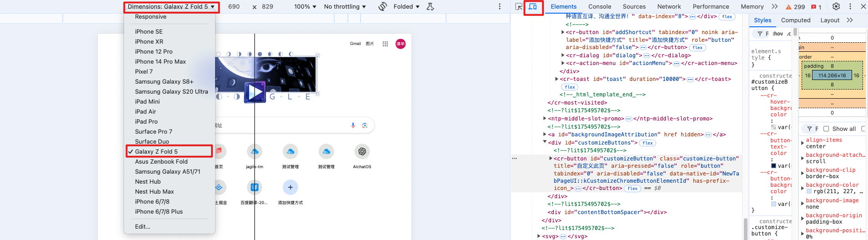
Task: Open the Performance tab
Action: point(711,7)
